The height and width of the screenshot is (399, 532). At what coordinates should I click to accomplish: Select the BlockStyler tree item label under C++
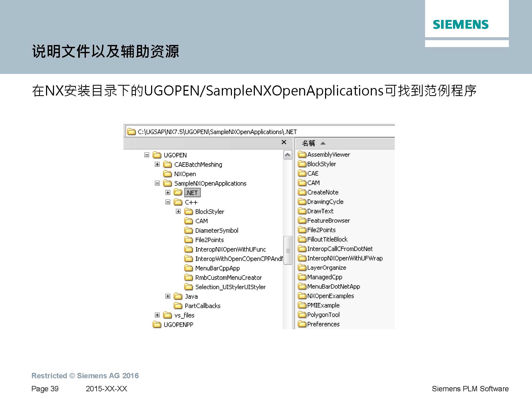(210, 212)
